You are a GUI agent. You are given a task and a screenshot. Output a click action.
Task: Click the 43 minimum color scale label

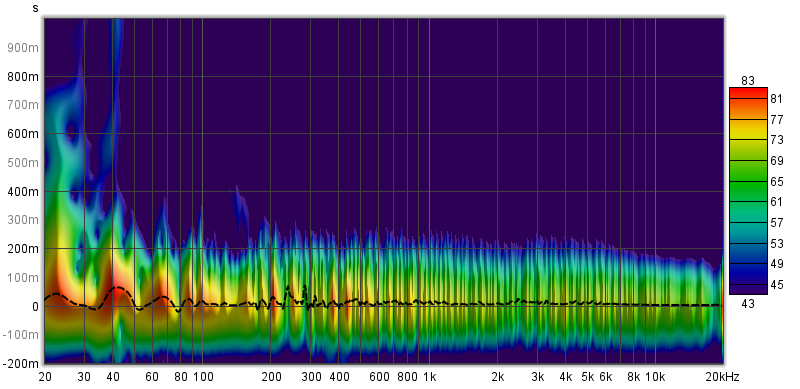tap(748, 304)
